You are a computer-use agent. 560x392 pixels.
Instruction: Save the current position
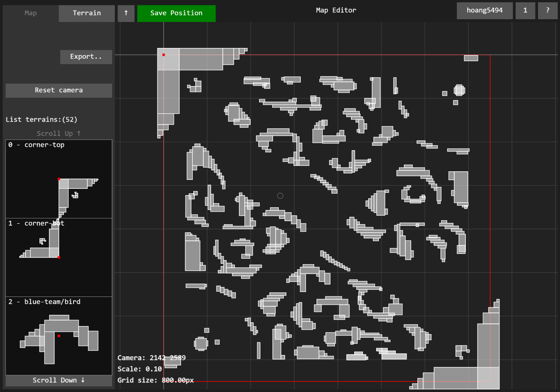[x=176, y=13]
